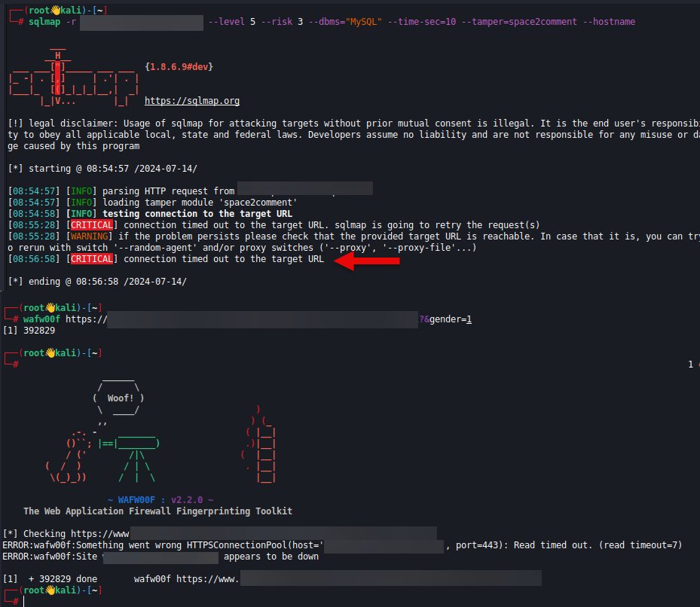Viewport: 700px width, 607px height.
Task: Click the final empty prompt cursor at bottom
Action: [x=23, y=601]
